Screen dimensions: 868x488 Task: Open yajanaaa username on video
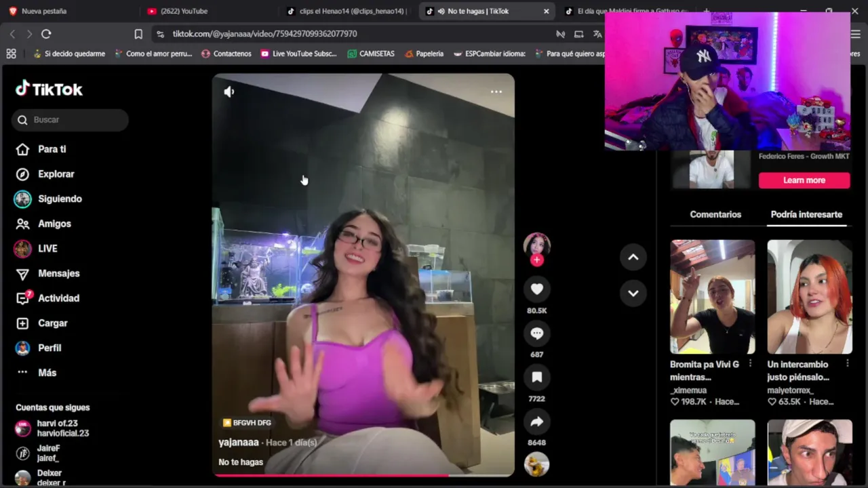(239, 443)
